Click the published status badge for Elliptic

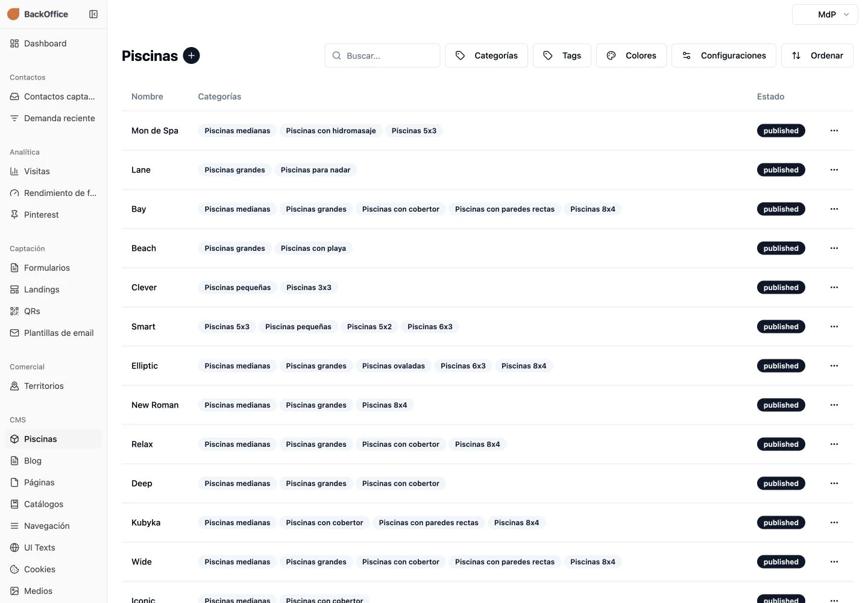781,366
